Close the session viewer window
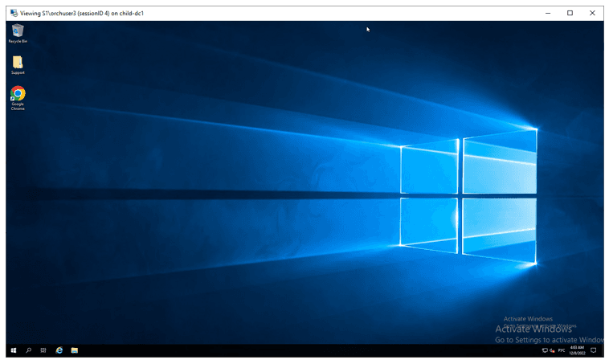This screenshot has width=609, height=364. coord(593,13)
